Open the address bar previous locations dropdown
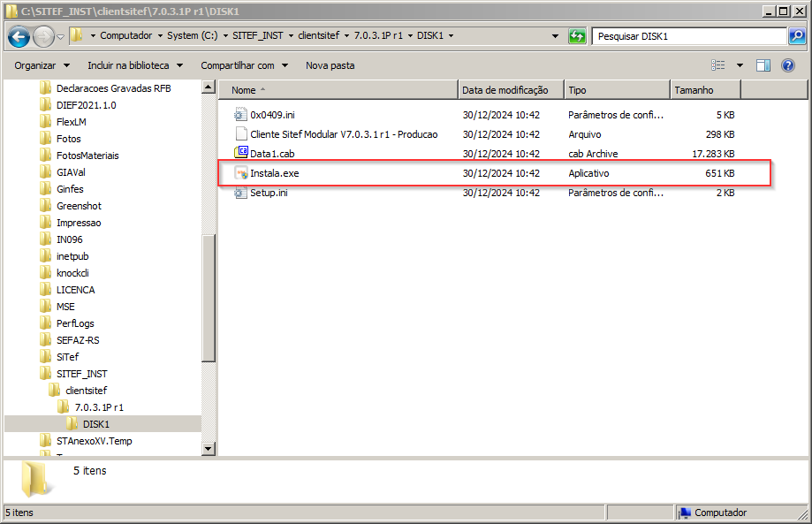The image size is (812, 524). point(555,36)
